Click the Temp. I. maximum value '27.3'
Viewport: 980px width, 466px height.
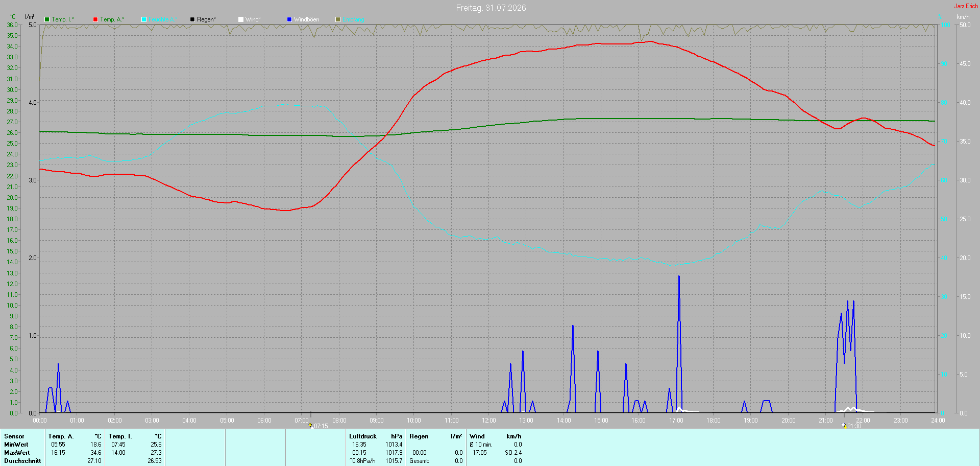[x=156, y=453]
